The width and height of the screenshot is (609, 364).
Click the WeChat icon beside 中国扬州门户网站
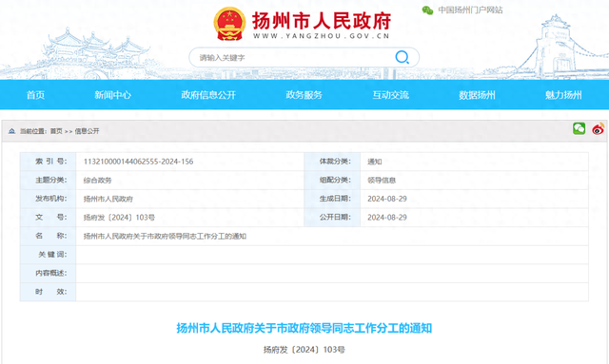[x=427, y=10]
